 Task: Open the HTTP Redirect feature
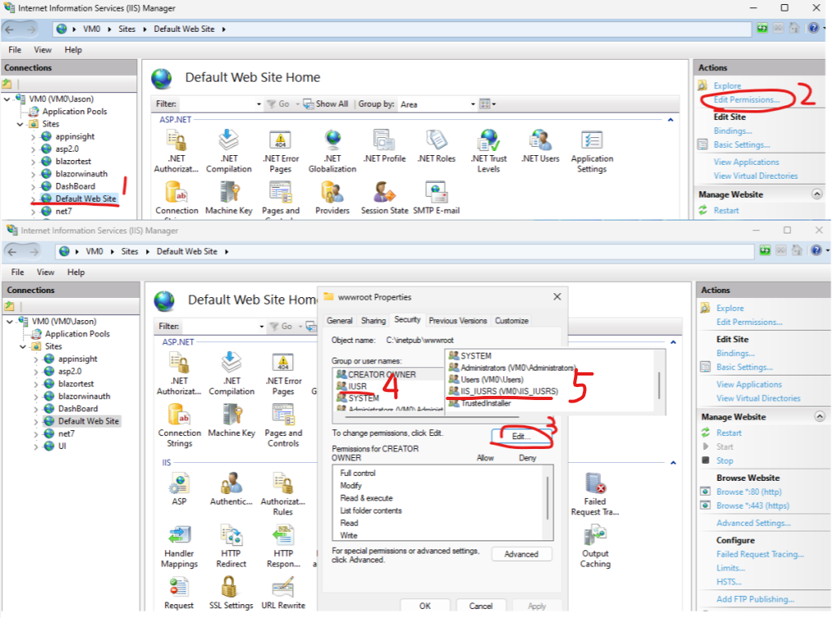[231, 543]
